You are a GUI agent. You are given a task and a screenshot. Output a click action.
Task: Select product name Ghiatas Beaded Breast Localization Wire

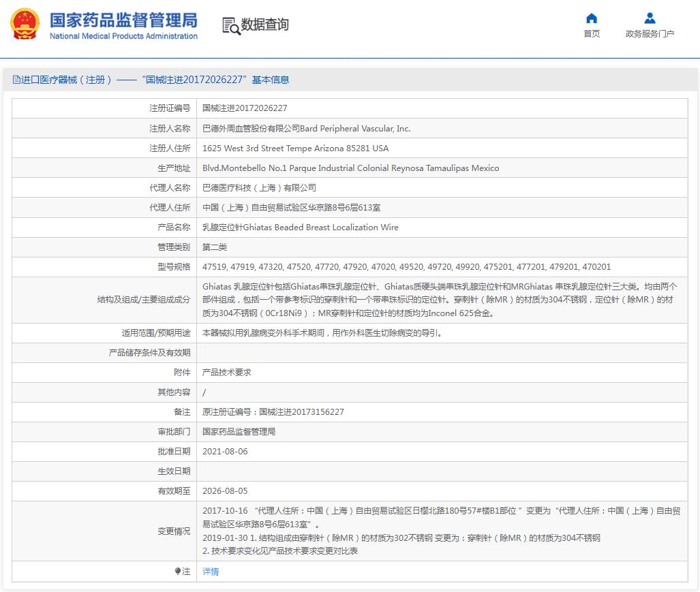pyautogui.click(x=300, y=227)
